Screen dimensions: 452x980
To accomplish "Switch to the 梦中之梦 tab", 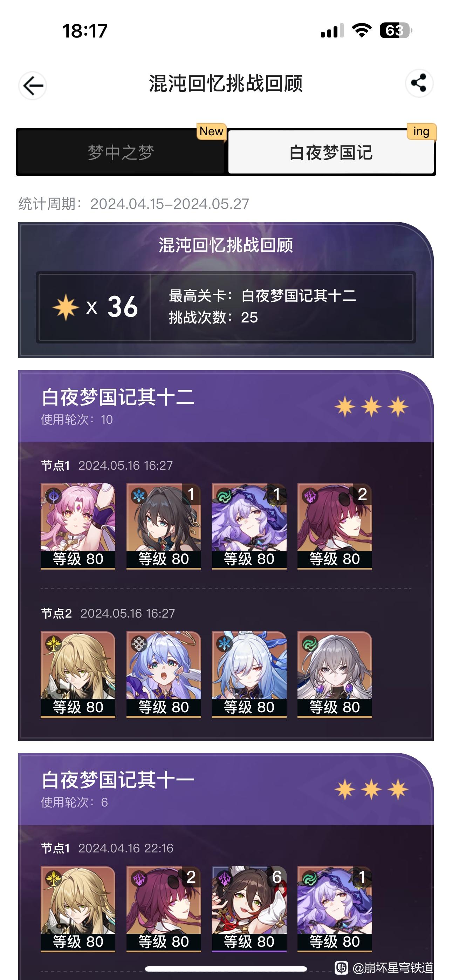I will 121,152.
